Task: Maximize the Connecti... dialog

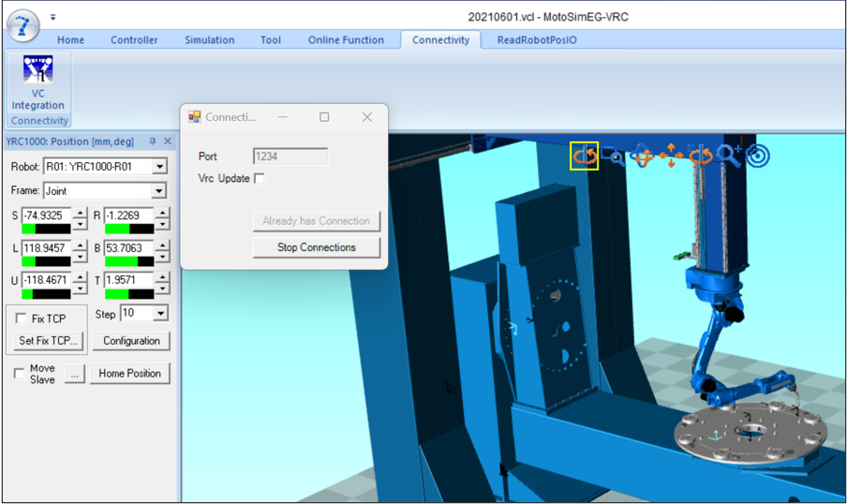Action: pyautogui.click(x=324, y=117)
